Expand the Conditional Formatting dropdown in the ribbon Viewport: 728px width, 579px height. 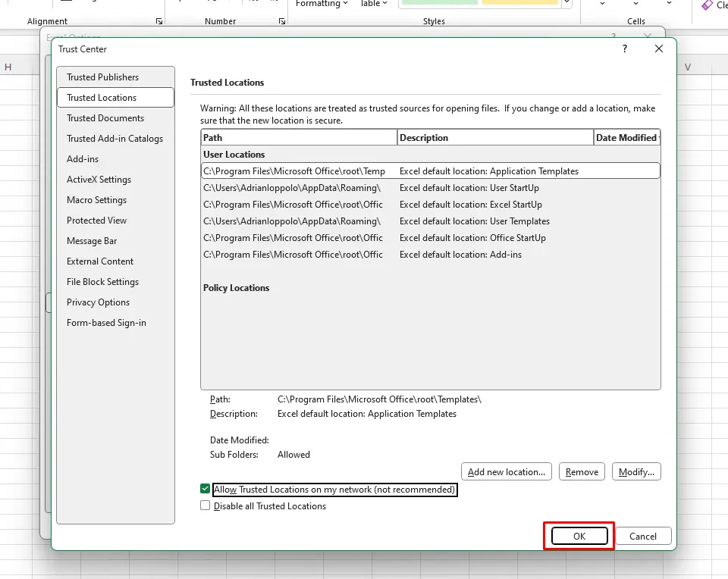(322, 4)
